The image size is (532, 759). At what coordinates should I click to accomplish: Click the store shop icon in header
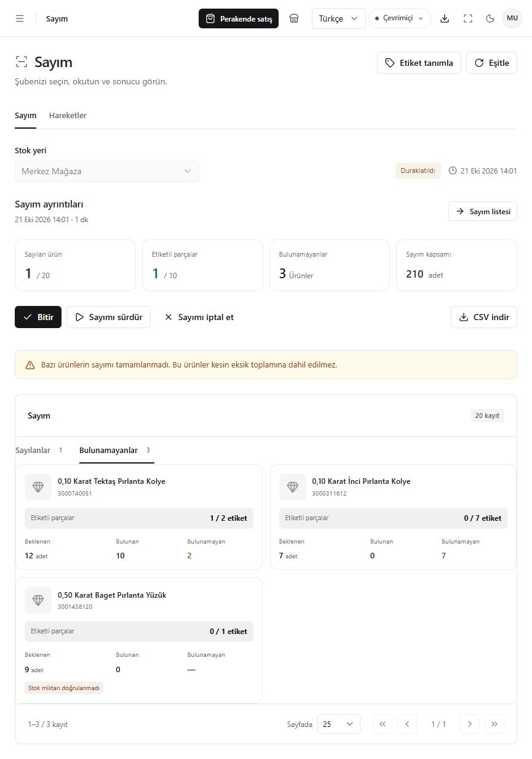pyautogui.click(x=294, y=18)
